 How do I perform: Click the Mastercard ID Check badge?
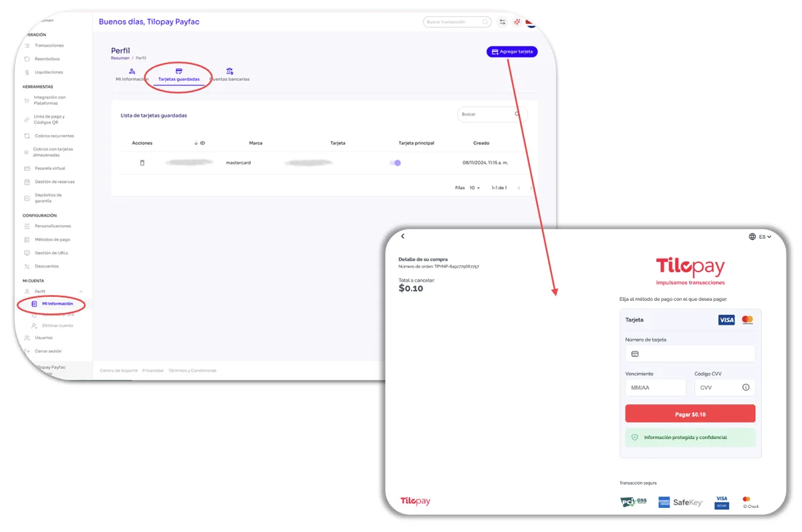[x=751, y=503]
